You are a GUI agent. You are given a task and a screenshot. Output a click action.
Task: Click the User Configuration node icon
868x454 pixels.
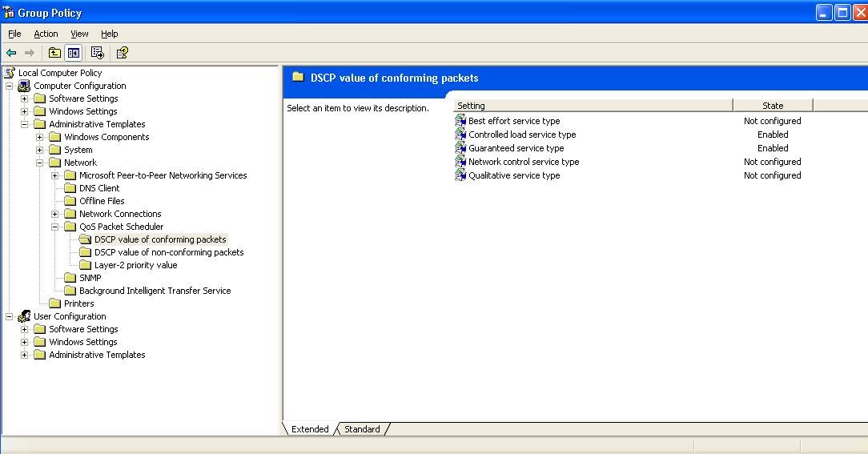[24, 316]
